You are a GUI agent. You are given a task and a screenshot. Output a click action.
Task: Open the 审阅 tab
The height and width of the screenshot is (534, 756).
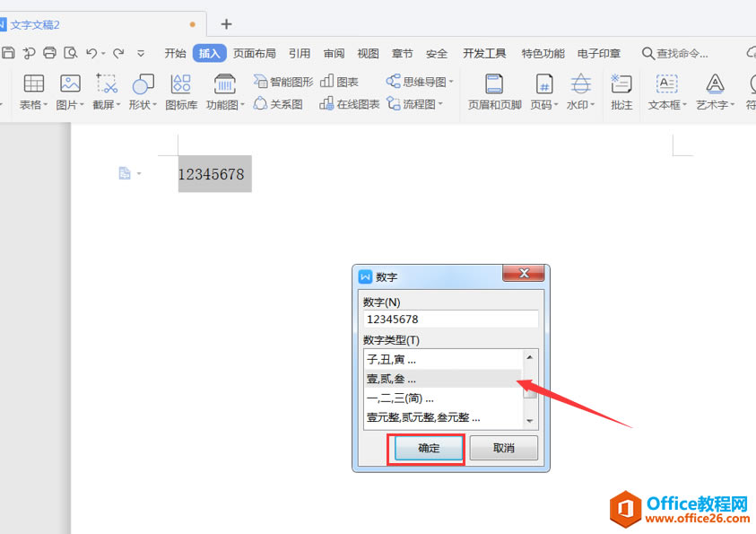point(334,53)
